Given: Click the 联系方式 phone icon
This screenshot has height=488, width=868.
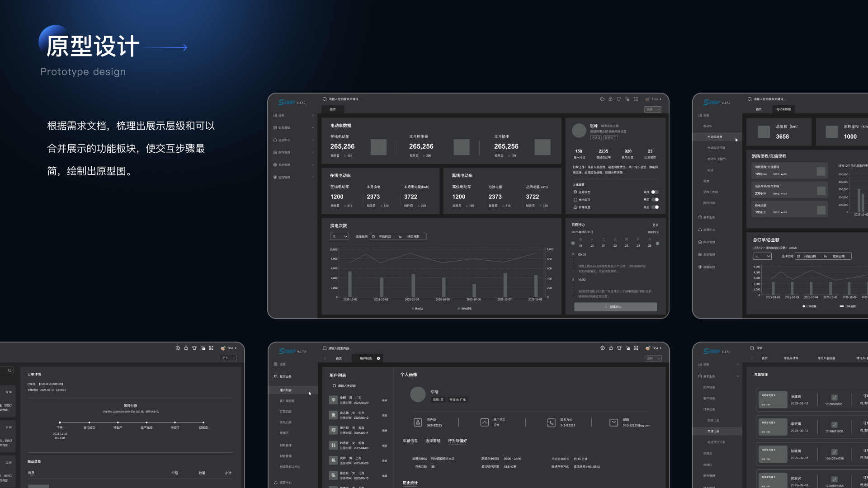Looking at the screenshot, I should (x=551, y=422).
